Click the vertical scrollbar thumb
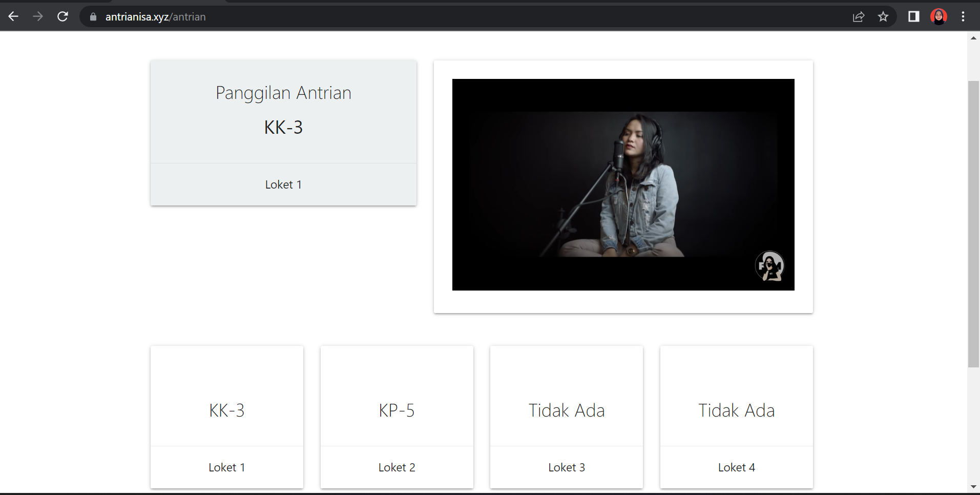980x495 pixels. [x=973, y=224]
